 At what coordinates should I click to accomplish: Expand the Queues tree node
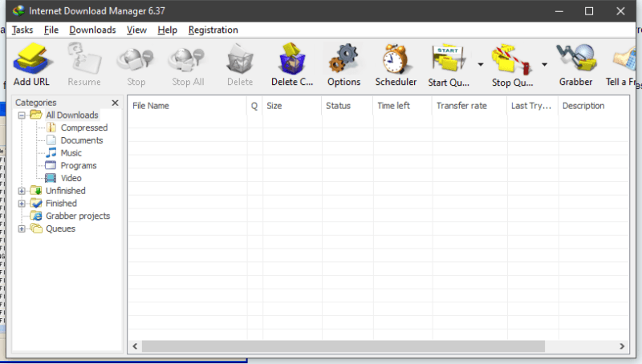22,229
